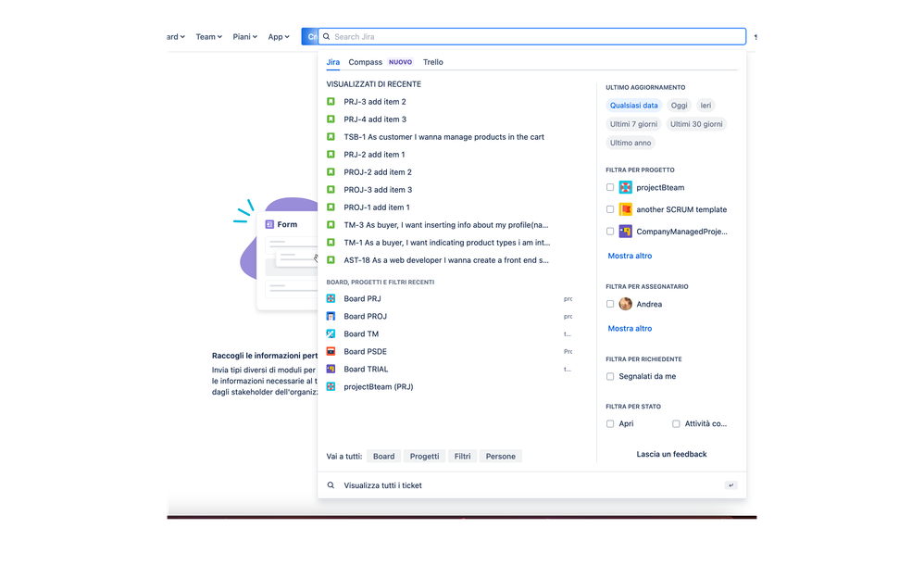Click magnifier icon next to Visualizza tutti i ticket
The image size is (924, 578).
pos(331,485)
